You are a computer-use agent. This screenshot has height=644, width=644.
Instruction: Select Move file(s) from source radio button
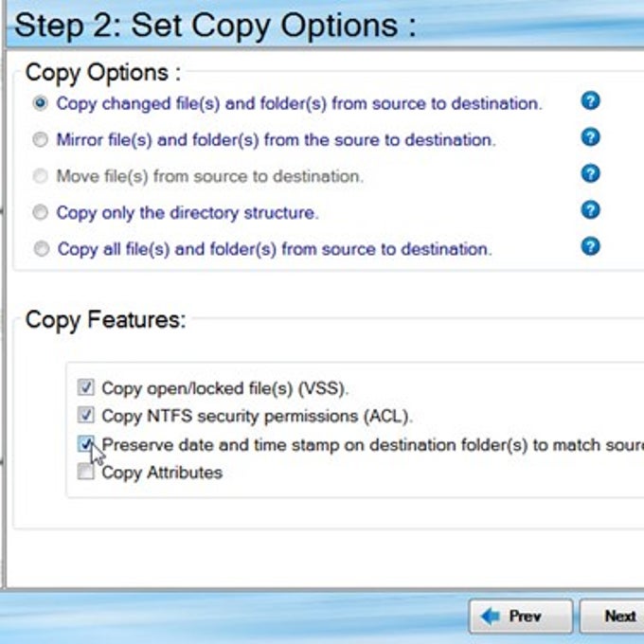40,176
